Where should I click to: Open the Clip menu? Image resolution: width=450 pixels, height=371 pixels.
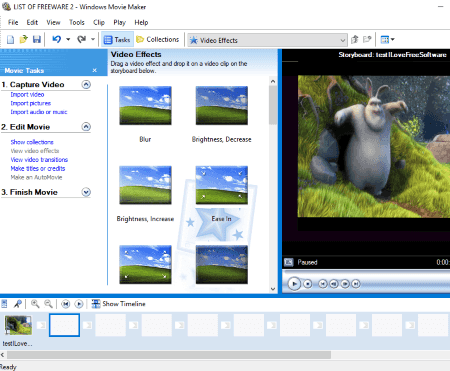pyautogui.click(x=99, y=22)
